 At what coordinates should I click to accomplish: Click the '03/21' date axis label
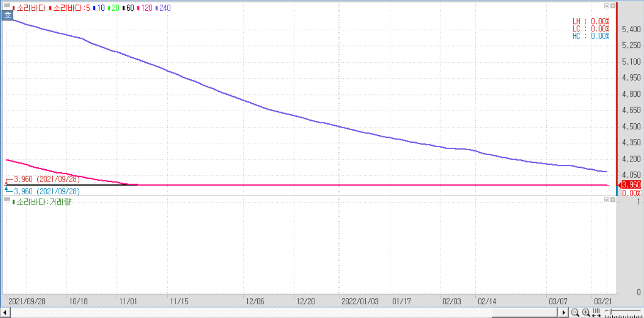602,301
